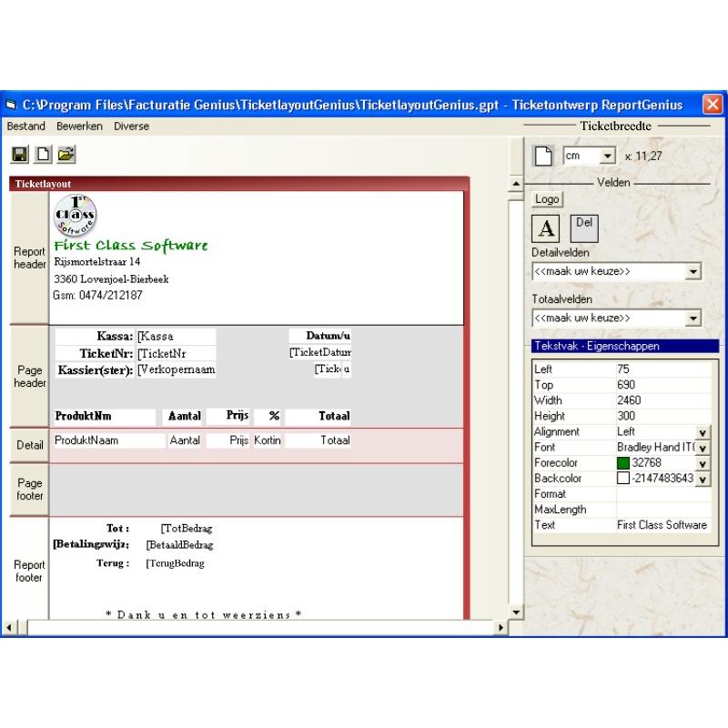Click the Save floppy disk icon
The width and height of the screenshot is (728, 728).
click(19, 154)
